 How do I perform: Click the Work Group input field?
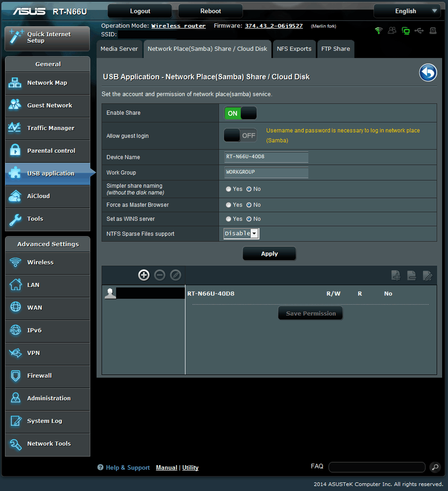coord(267,172)
